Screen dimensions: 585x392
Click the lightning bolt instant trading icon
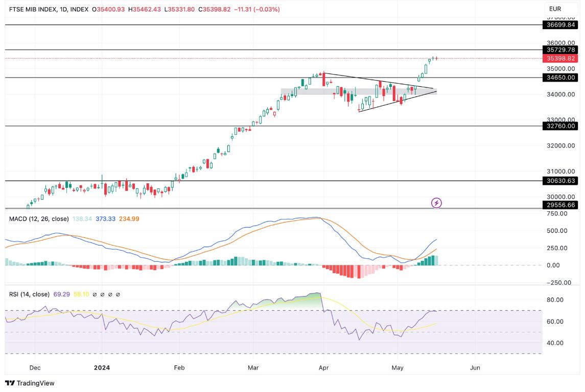(x=436, y=204)
